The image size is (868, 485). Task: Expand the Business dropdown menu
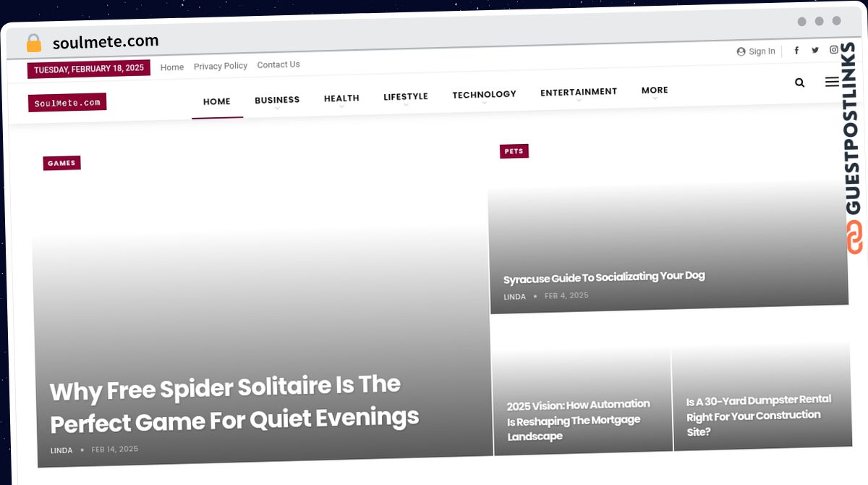[x=277, y=100]
